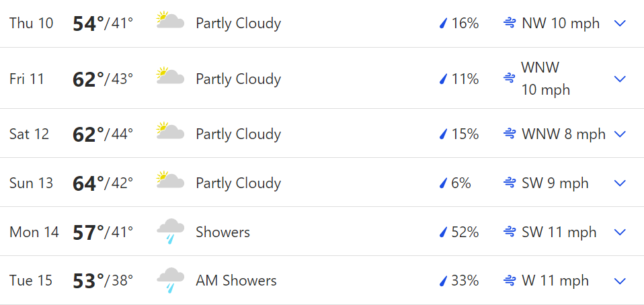Click the Thu 10 partly cloudy icon
Viewport: 644px width, 305px height.
170,21
